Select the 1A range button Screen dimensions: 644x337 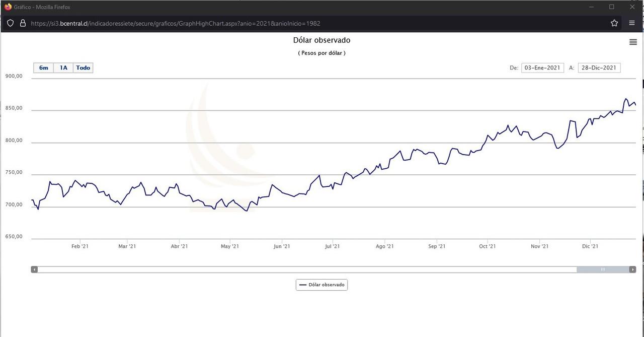[63, 68]
